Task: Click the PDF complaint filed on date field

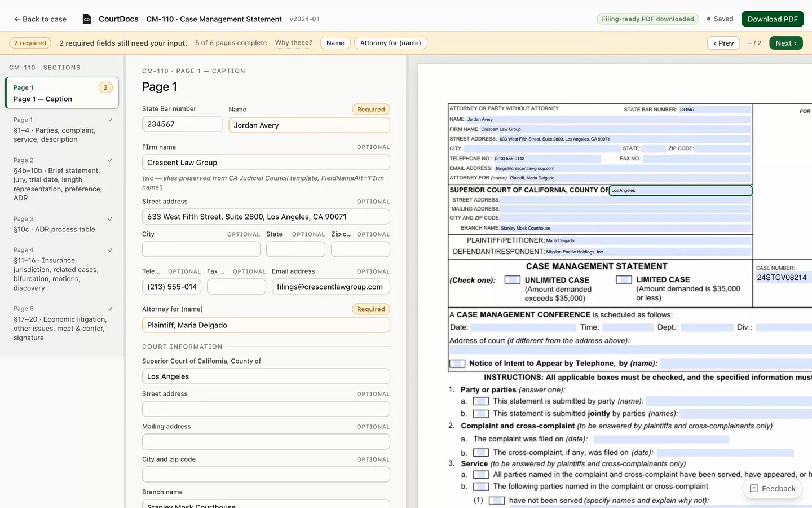Action: pos(661,439)
